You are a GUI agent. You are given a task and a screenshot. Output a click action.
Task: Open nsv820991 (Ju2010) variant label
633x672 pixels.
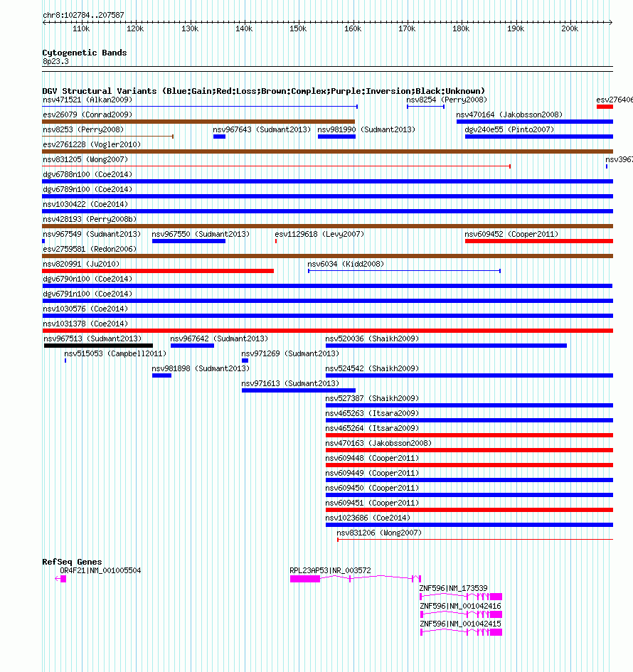coord(81,265)
